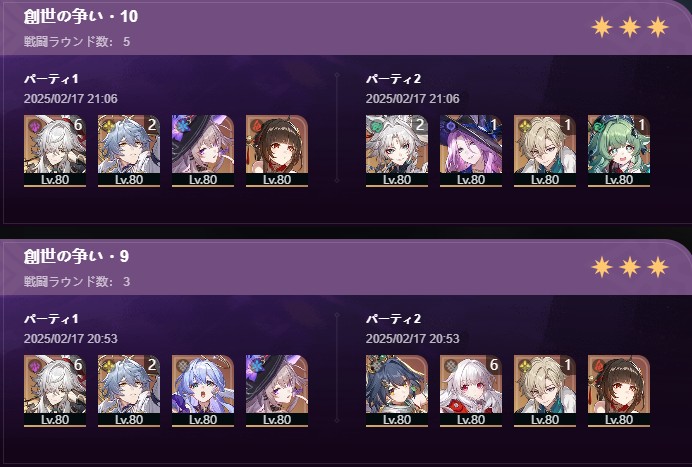Image resolution: width=692 pixels, height=467 pixels.
Task: Select brown-haired girl in stage 10 Party 1
Action: point(277,151)
